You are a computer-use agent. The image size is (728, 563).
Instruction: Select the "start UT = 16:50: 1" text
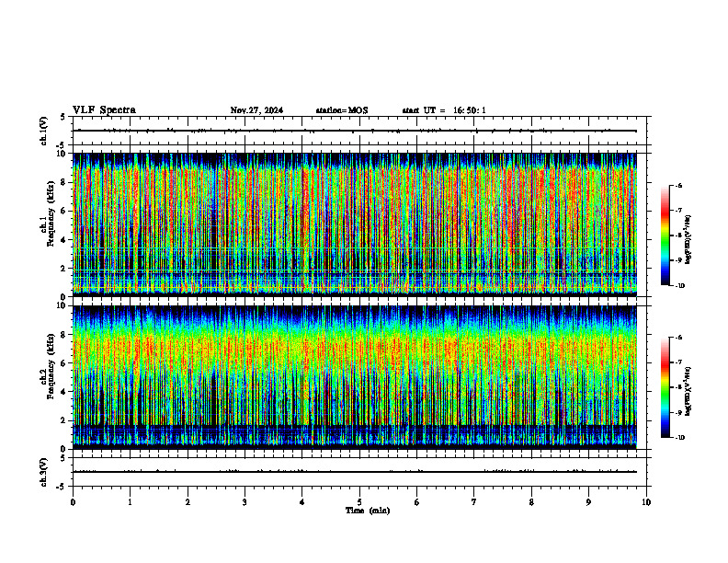pyautogui.click(x=444, y=110)
